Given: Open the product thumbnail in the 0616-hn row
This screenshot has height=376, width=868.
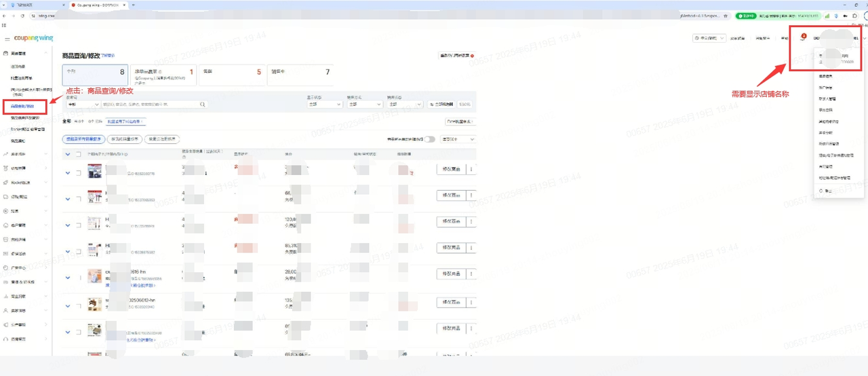Looking at the screenshot, I should click(x=94, y=276).
